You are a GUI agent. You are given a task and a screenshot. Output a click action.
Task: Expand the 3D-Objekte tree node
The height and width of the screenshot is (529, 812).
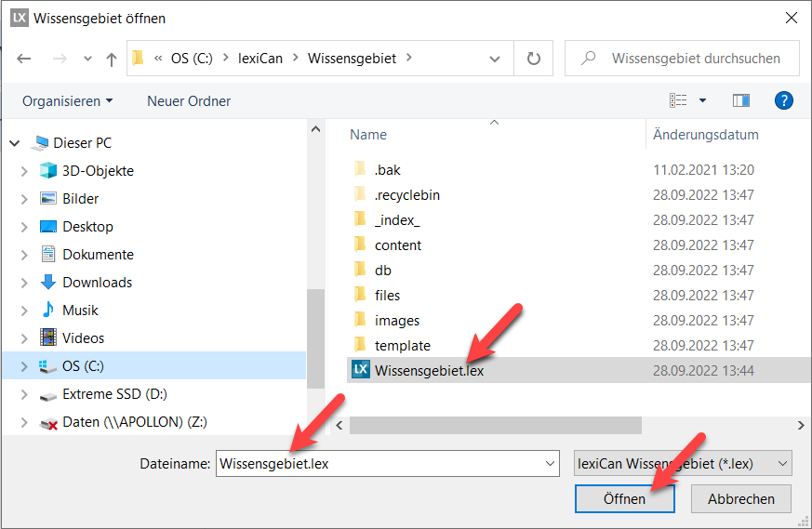pos(24,171)
